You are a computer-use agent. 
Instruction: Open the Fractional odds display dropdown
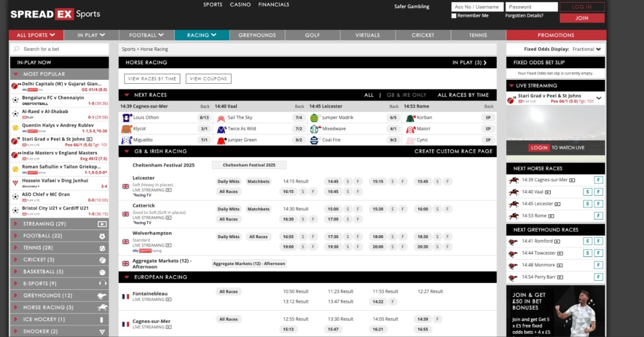pos(587,48)
